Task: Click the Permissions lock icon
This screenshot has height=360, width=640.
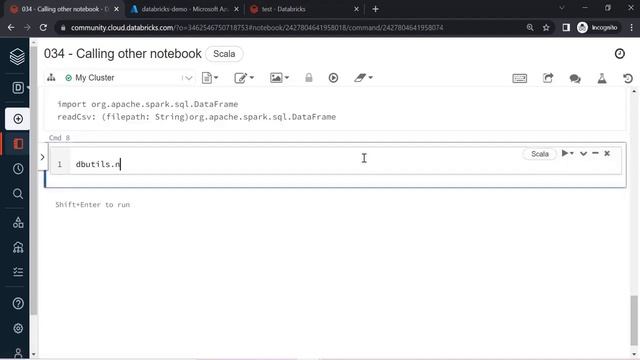Action: (309, 78)
